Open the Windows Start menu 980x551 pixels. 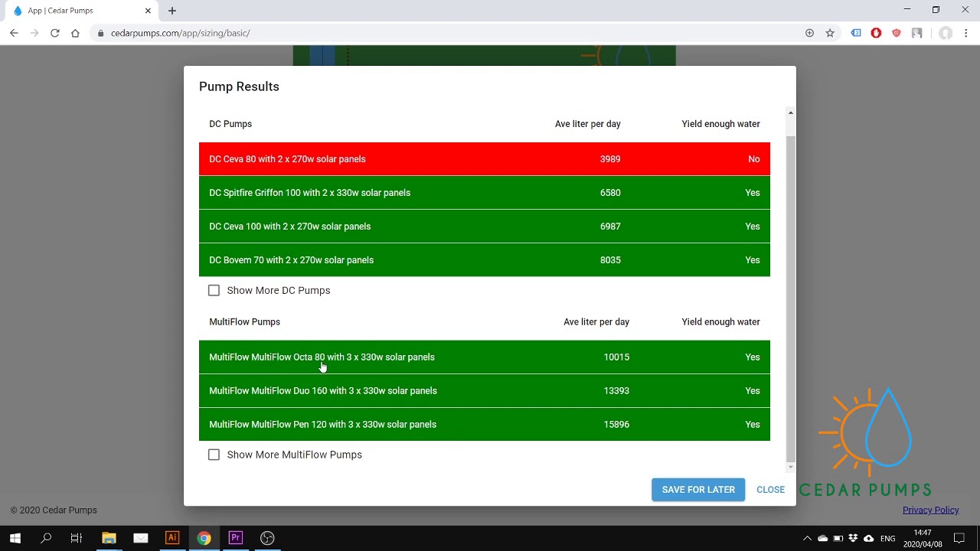pyautogui.click(x=15, y=538)
